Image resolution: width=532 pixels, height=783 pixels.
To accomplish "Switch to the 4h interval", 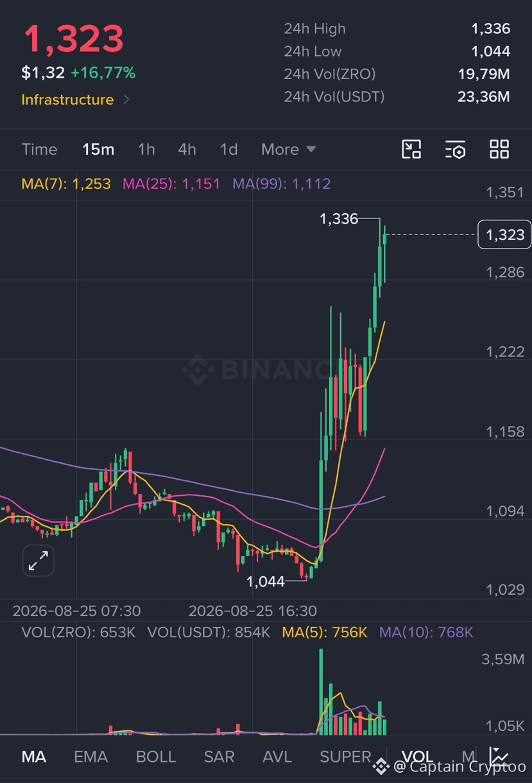I will tap(187, 149).
